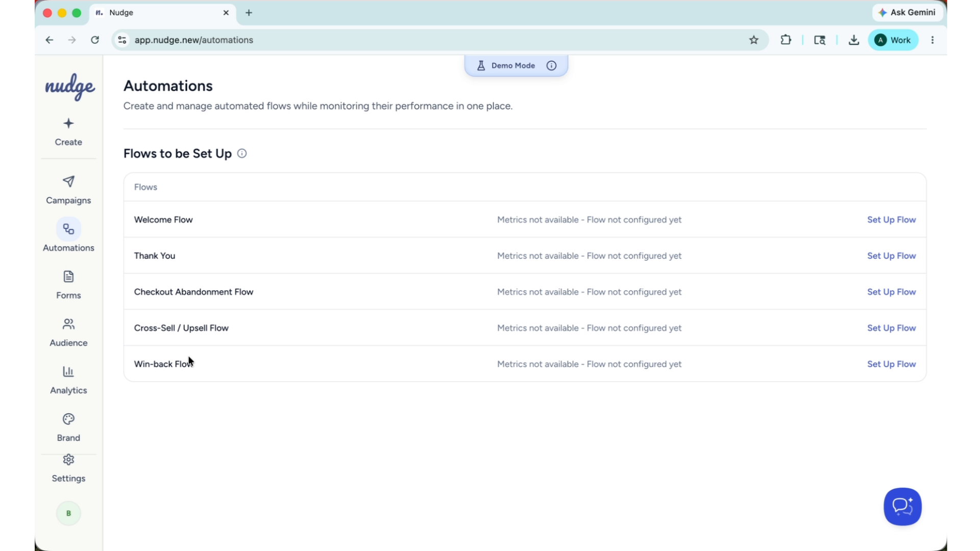
Task: Click the Nudge logo in the sidebar
Action: [70, 87]
